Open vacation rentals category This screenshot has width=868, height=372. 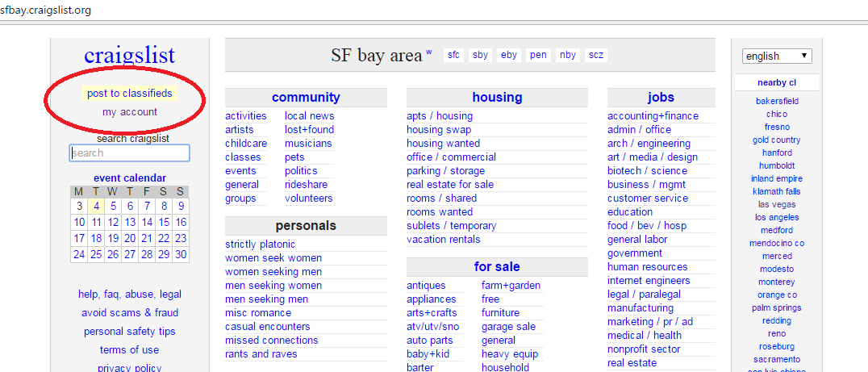click(x=444, y=239)
